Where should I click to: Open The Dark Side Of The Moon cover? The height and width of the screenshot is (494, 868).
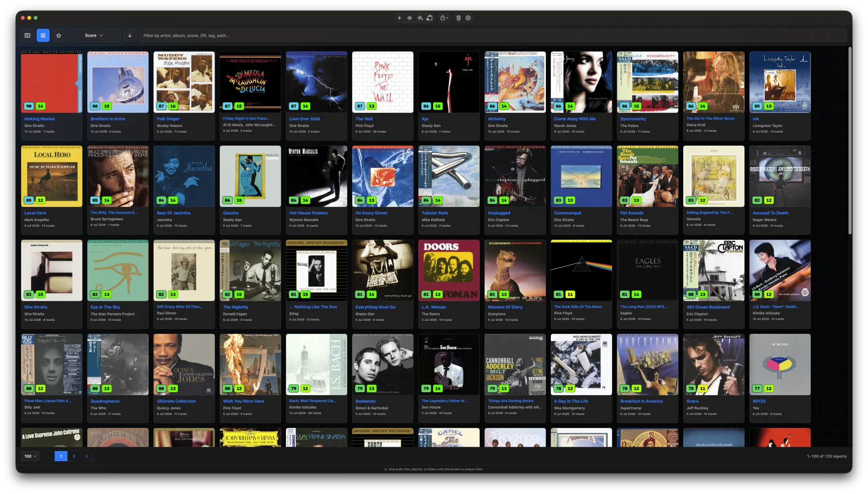581,270
